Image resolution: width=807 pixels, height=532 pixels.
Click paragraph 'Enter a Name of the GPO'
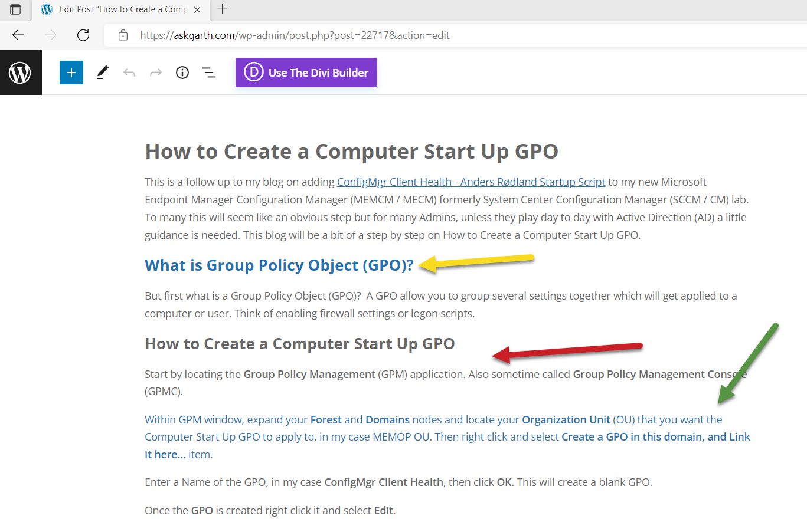(398, 482)
